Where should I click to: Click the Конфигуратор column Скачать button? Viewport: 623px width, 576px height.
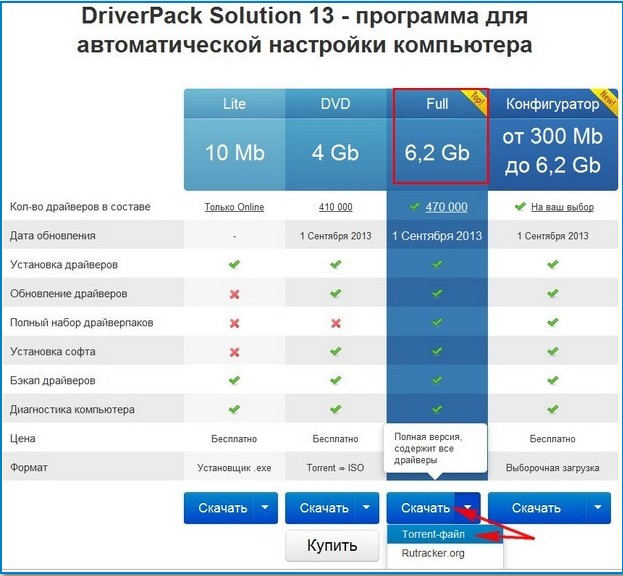536,508
